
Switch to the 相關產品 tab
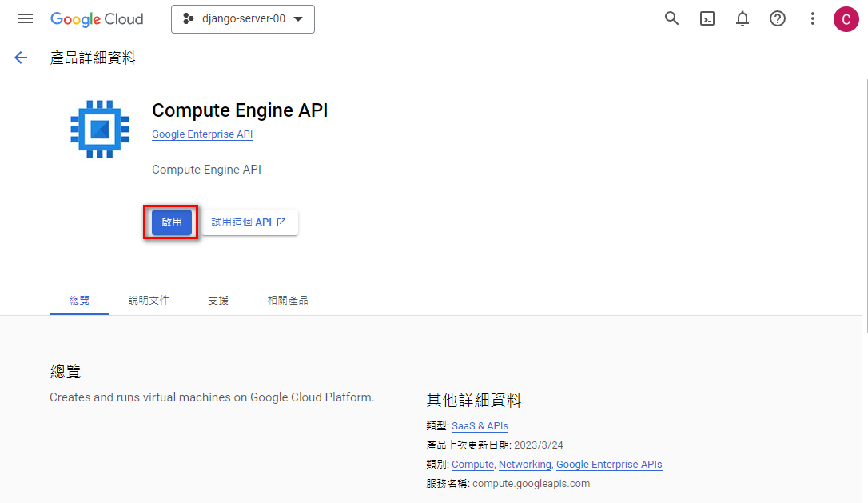(x=288, y=300)
